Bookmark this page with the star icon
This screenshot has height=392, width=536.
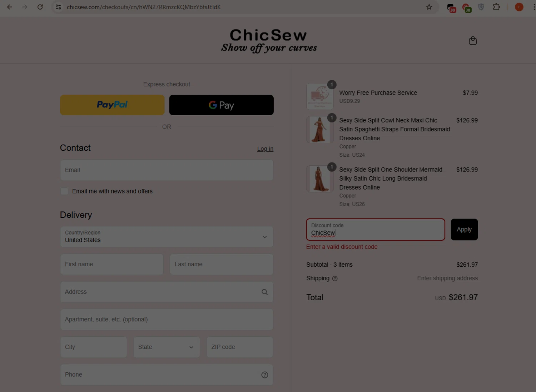pyautogui.click(x=429, y=7)
